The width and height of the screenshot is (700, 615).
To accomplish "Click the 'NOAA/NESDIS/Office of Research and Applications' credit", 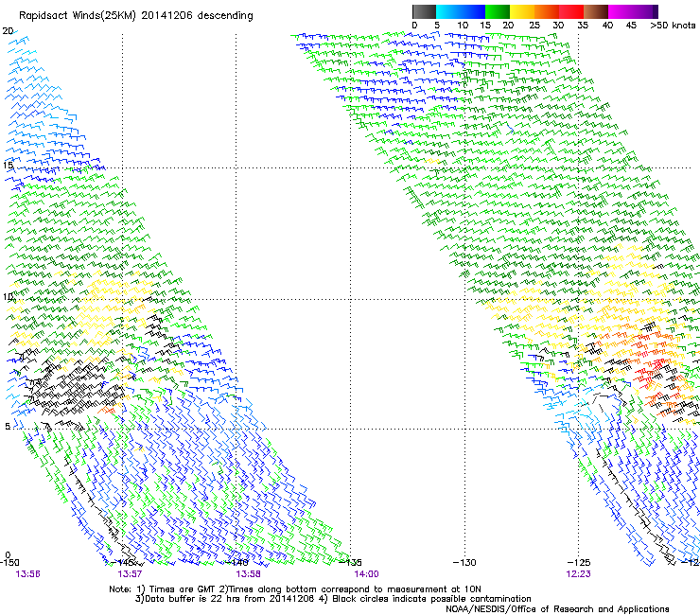I will [557, 609].
